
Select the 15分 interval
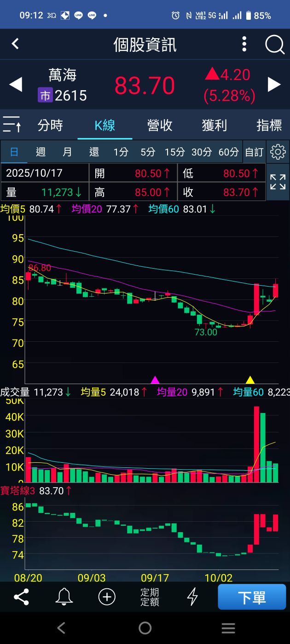coord(175,152)
